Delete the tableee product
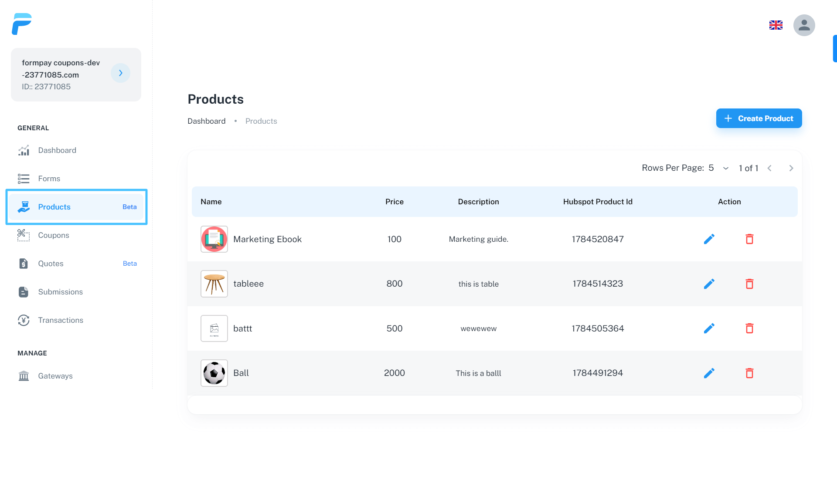 pos(750,284)
